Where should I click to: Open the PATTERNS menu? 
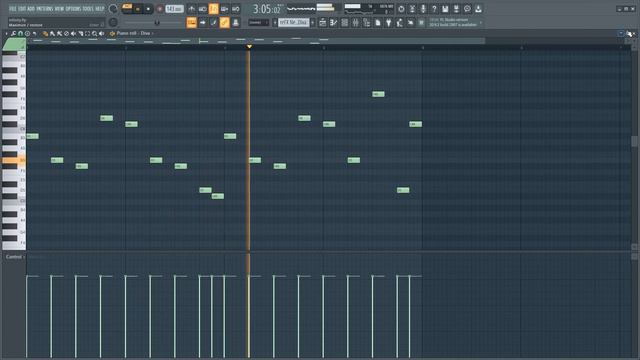pyautogui.click(x=45, y=9)
